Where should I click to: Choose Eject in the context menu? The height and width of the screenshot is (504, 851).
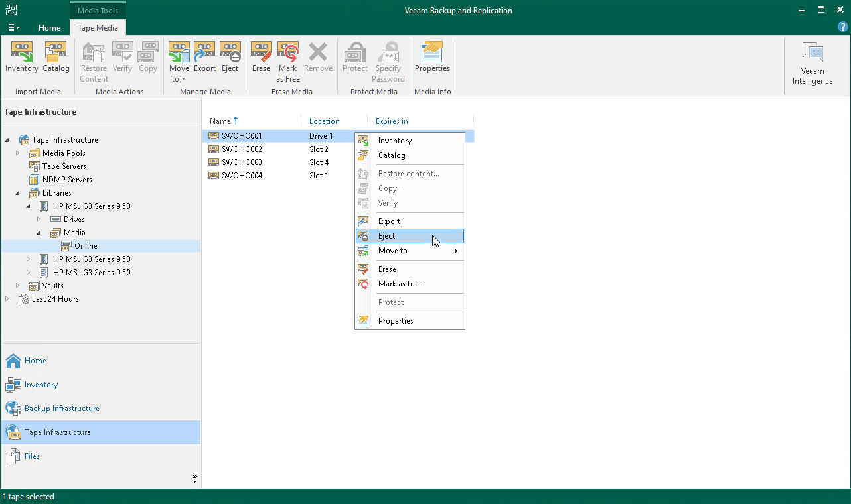tap(410, 236)
